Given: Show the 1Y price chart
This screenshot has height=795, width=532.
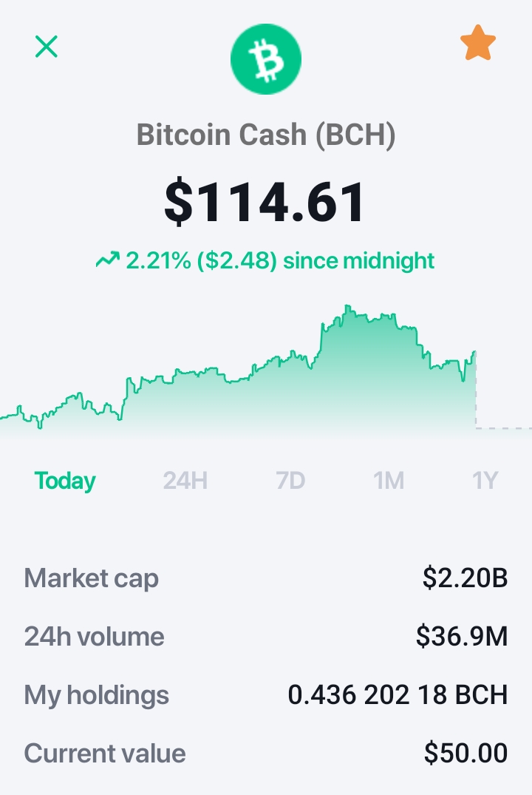Looking at the screenshot, I should click(485, 480).
